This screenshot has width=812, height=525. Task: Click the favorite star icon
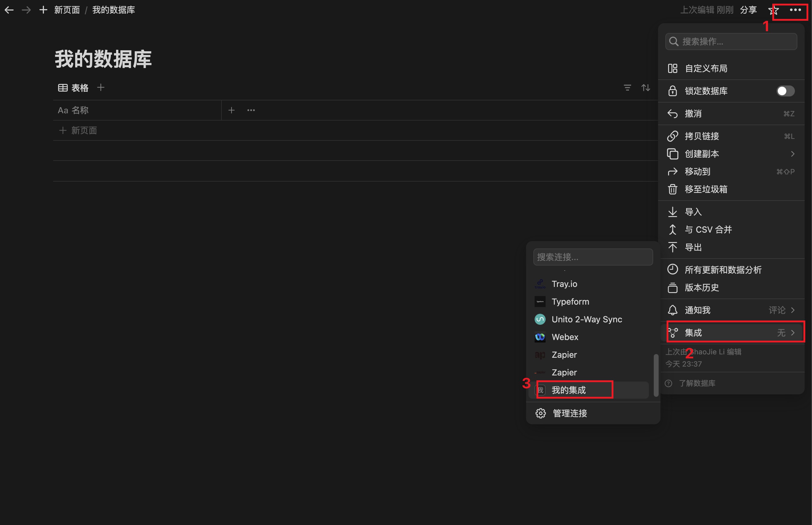(774, 10)
